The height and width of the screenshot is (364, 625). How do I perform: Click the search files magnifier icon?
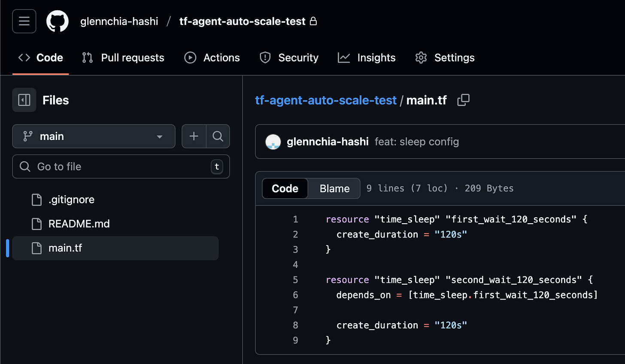tap(218, 136)
